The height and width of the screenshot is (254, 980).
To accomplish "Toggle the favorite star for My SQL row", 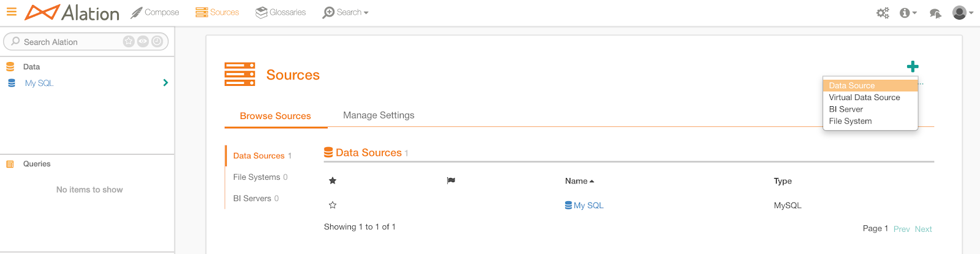I will click(x=333, y=205).
